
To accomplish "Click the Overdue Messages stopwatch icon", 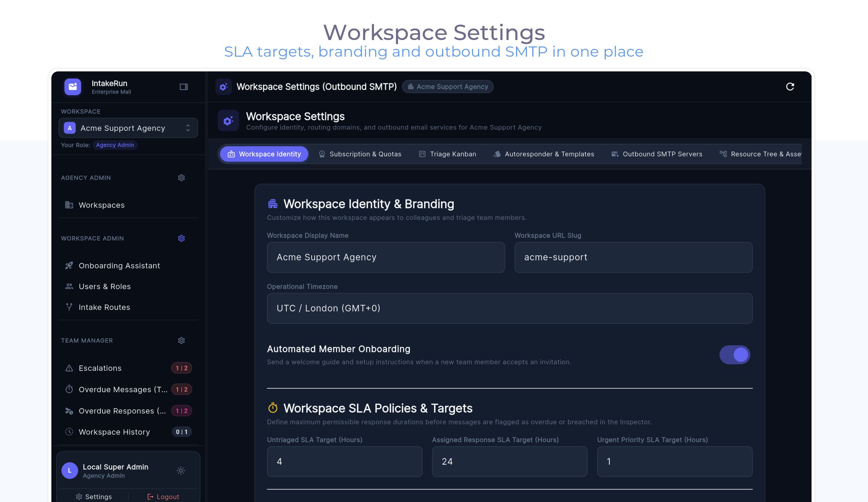I will (69, 389).
